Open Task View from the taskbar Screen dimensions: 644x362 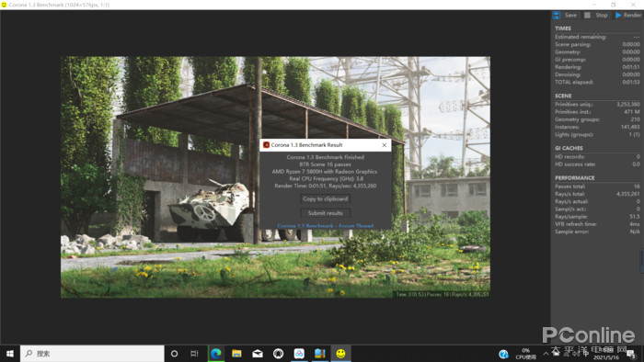pos(194,354)
